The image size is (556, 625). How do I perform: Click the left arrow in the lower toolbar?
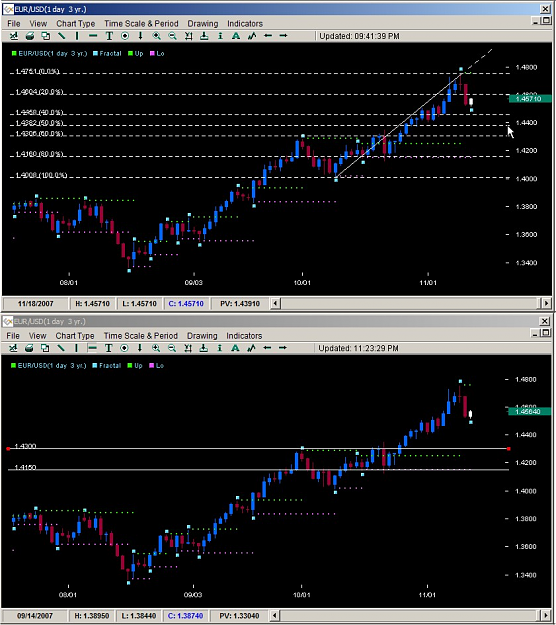point(267,348)
